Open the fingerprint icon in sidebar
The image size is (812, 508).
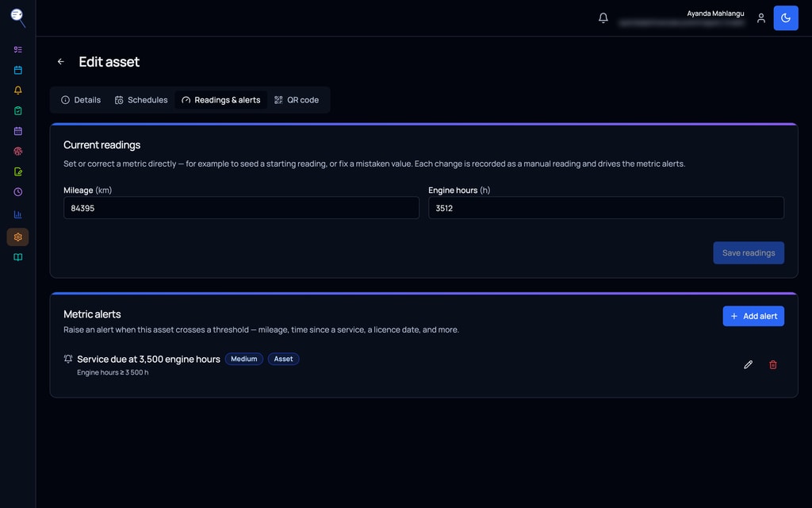17,152
